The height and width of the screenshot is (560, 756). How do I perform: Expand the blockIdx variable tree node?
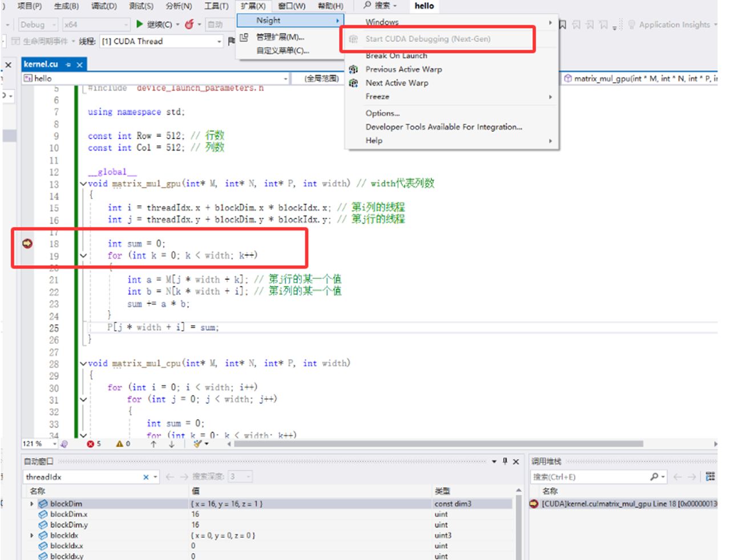click(32, 535)
